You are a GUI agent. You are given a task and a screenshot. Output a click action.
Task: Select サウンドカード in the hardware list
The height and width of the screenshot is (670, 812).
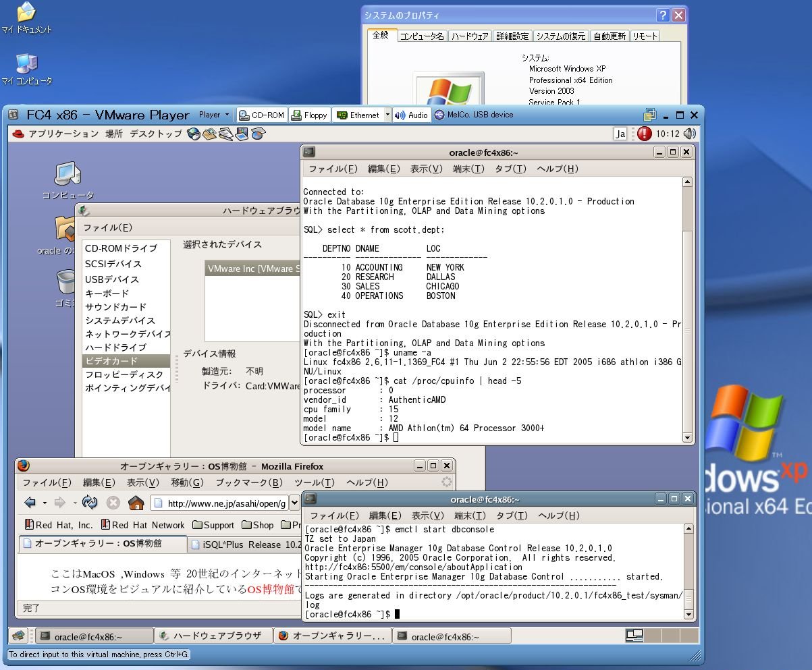click(x=115, y=307)
